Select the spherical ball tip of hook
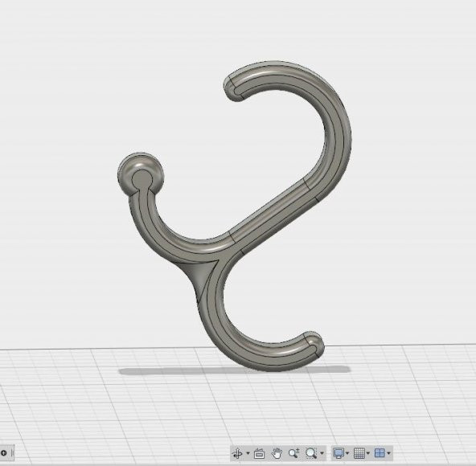476x466 pixels. (x=141, y=174)
